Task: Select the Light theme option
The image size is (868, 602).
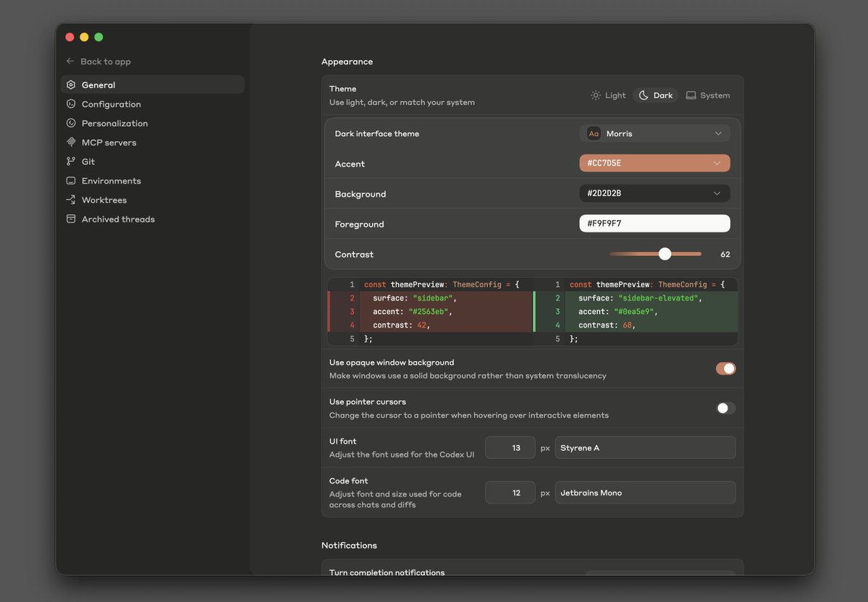Action: coord(608,96)
